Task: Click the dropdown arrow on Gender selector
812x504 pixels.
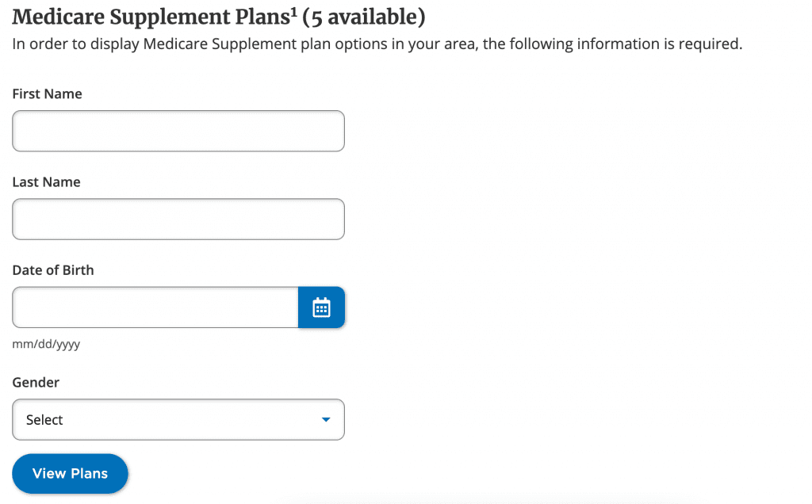Action: click(x=325, y=419)
